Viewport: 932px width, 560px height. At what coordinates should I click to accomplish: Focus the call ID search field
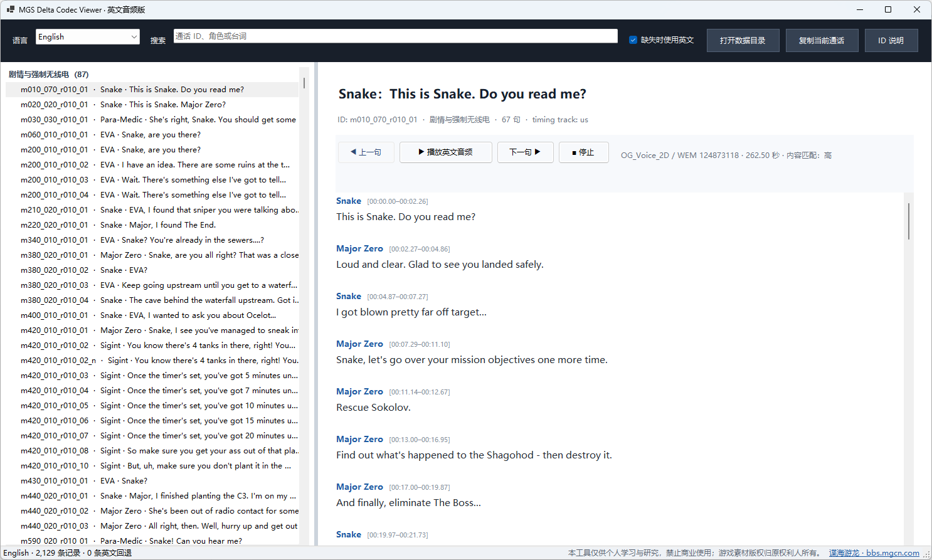tap(395, 36)
